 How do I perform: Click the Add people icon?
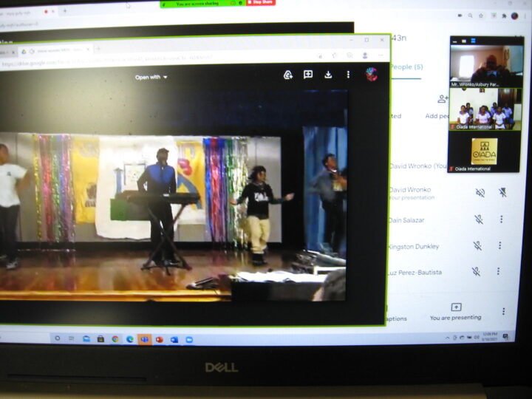click(443, 99)
